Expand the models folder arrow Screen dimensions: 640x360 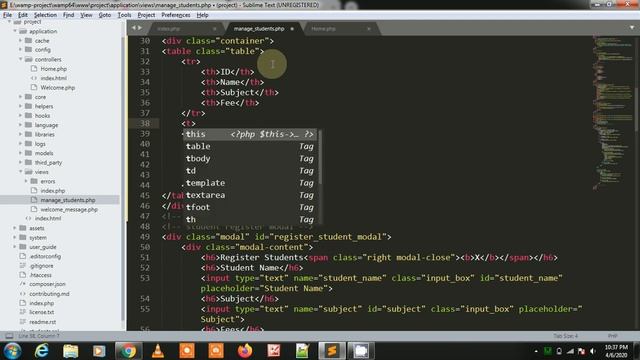20,153
